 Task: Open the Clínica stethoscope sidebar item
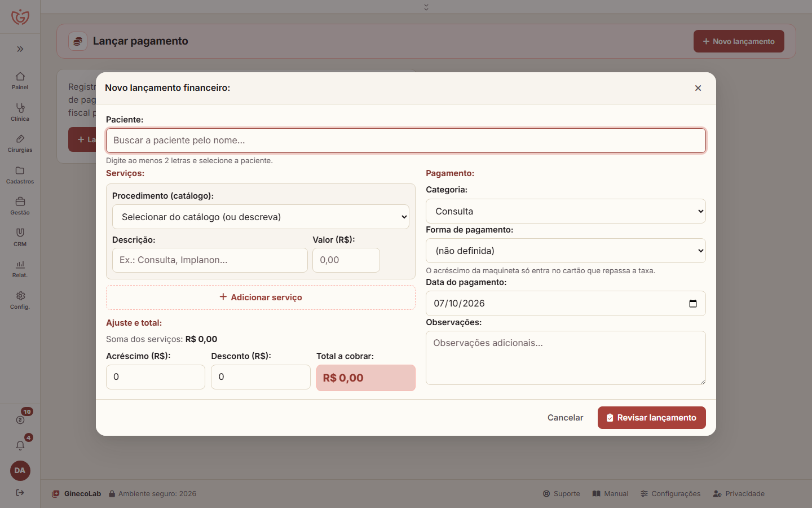pyautogui.click(x=20, y=112)
